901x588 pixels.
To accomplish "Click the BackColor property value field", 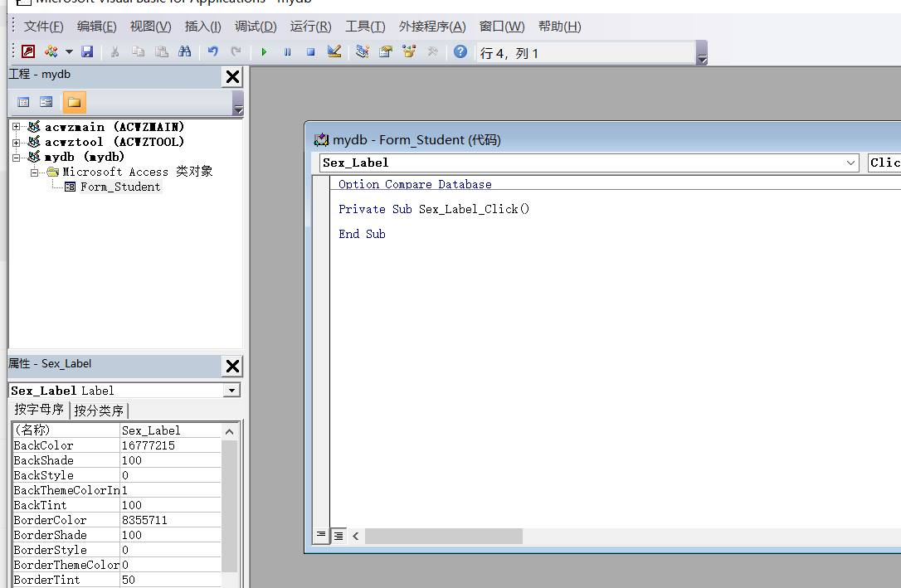I will pos(170,445).
